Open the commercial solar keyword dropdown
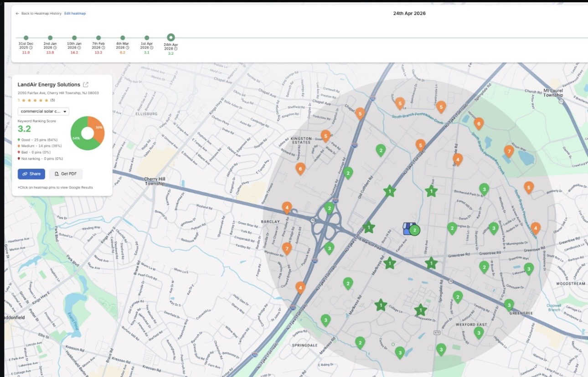This screenshot has width=588, height=377. [x=43, y=111]
